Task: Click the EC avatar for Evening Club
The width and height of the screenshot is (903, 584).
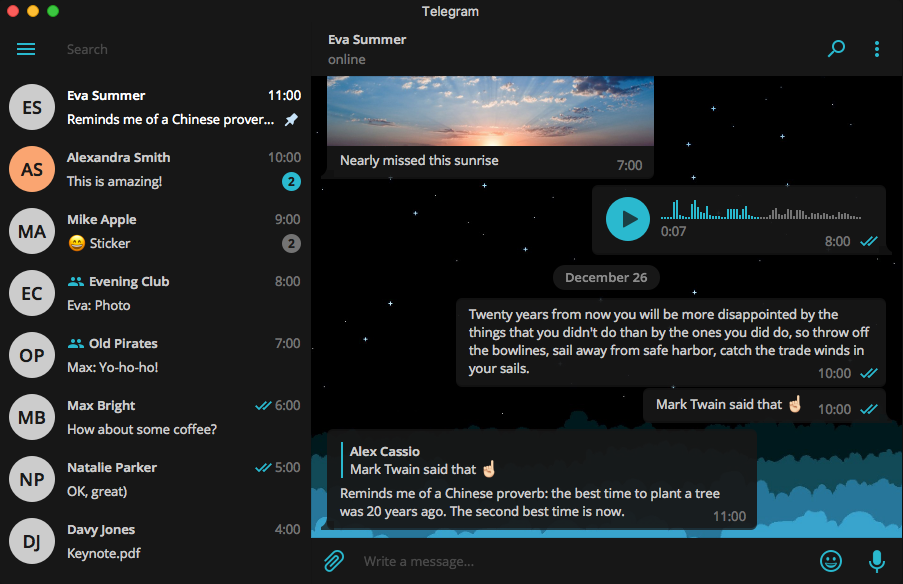Action: (32, 293)
